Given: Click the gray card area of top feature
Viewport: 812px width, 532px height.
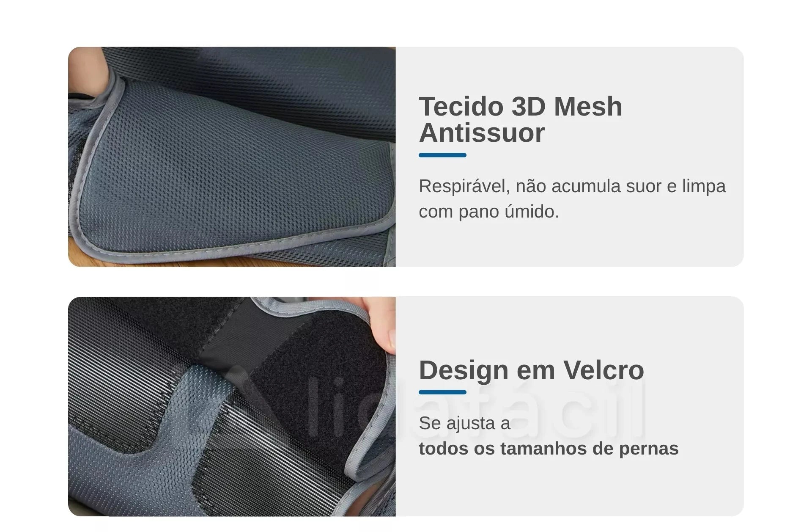Looking at the screenshot, I should (570, 157).
